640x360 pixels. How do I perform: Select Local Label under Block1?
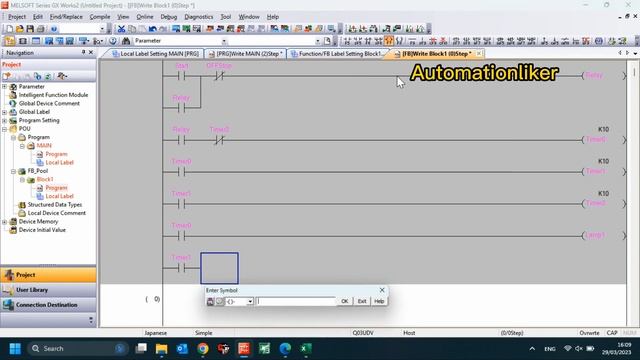click(59, 196)
